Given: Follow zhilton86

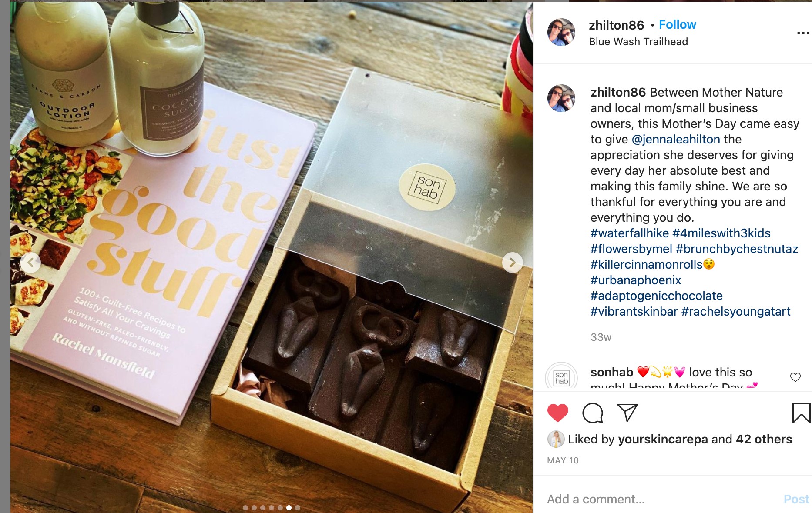Looking at the screenshot, I should click(x=677, y=25).
